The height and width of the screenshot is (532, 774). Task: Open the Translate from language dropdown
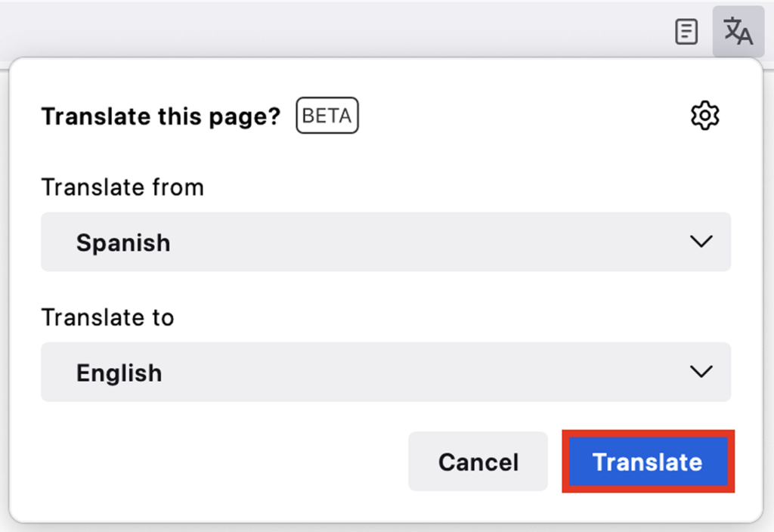(385, 242)
